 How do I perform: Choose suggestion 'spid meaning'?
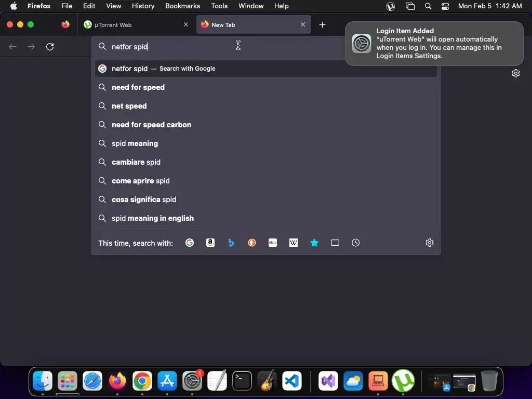265,143
